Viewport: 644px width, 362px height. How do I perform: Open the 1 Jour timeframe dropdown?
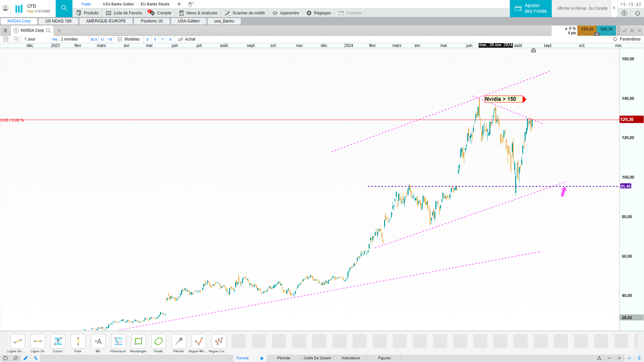tap(30, 39)
